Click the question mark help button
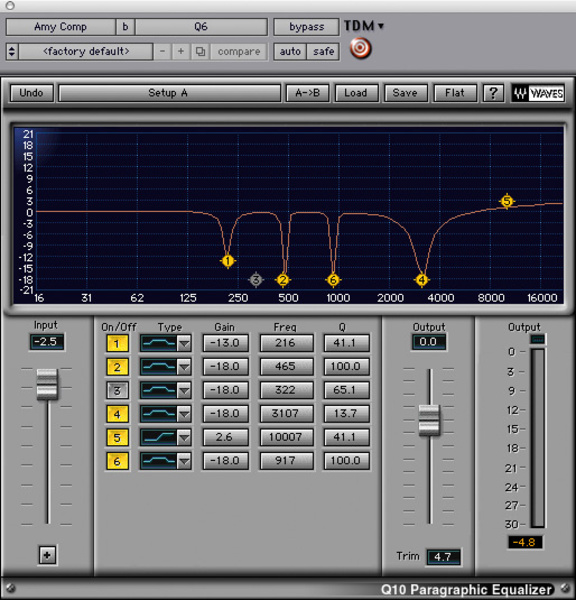The height and width of the screenshot is (600, 576). [493, 93]
